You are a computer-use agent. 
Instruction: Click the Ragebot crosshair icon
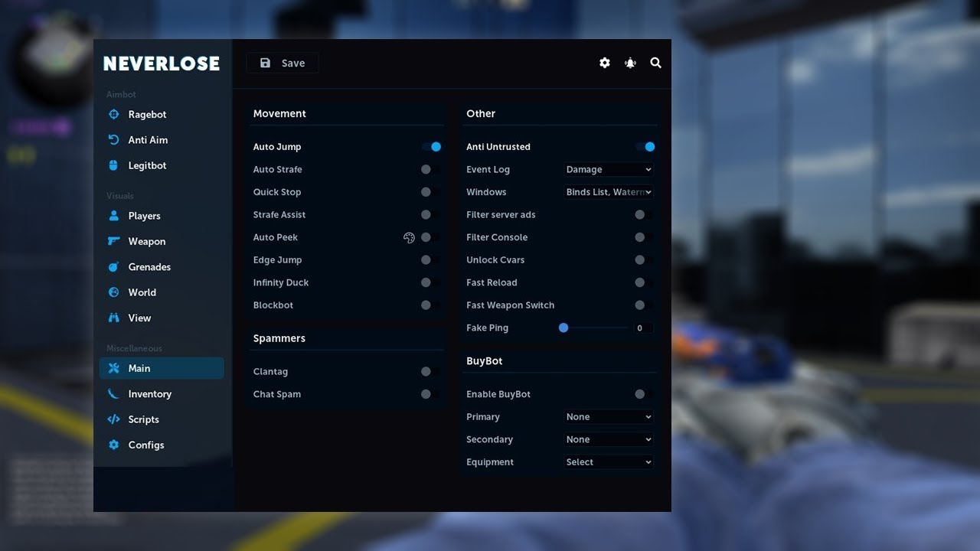click(x=114, y=114)
